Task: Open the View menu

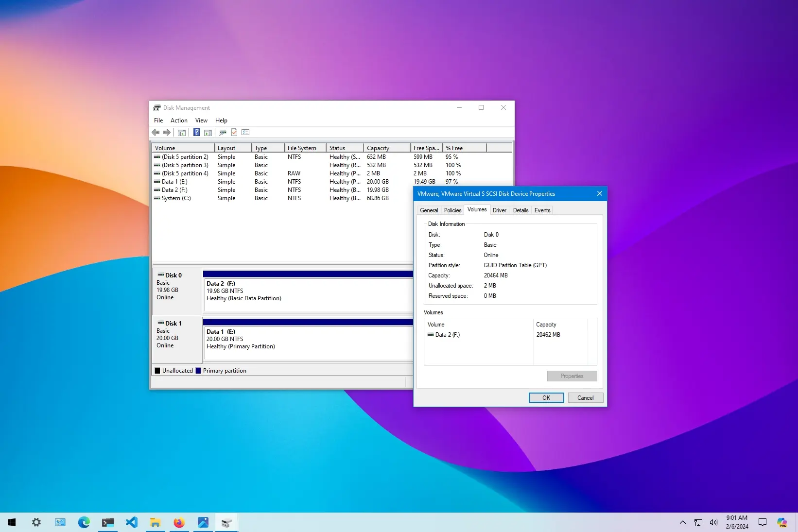Action: pos(201,120)
